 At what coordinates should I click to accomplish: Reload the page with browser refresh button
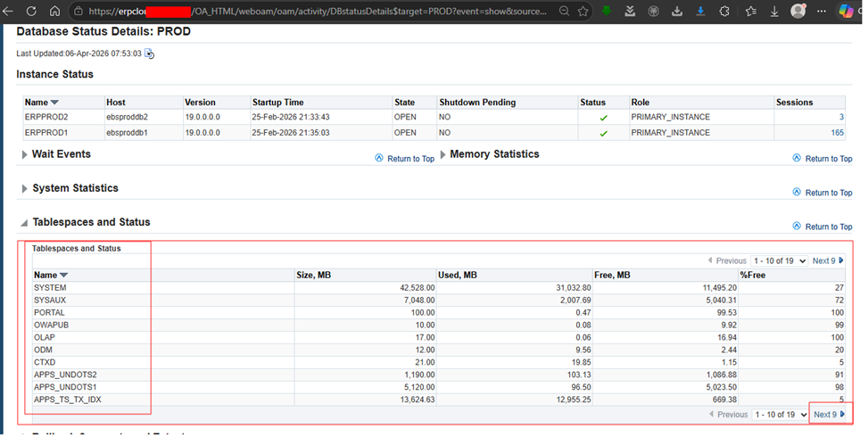[32, 12]
